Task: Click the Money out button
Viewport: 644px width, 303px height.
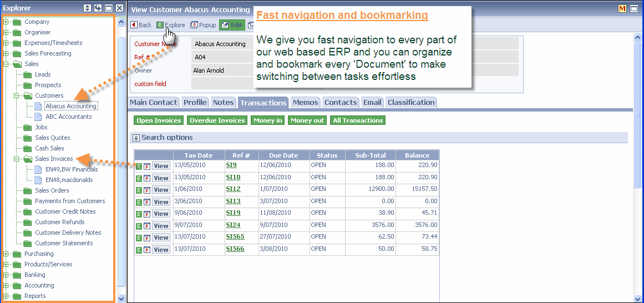Action: [307, 120]
